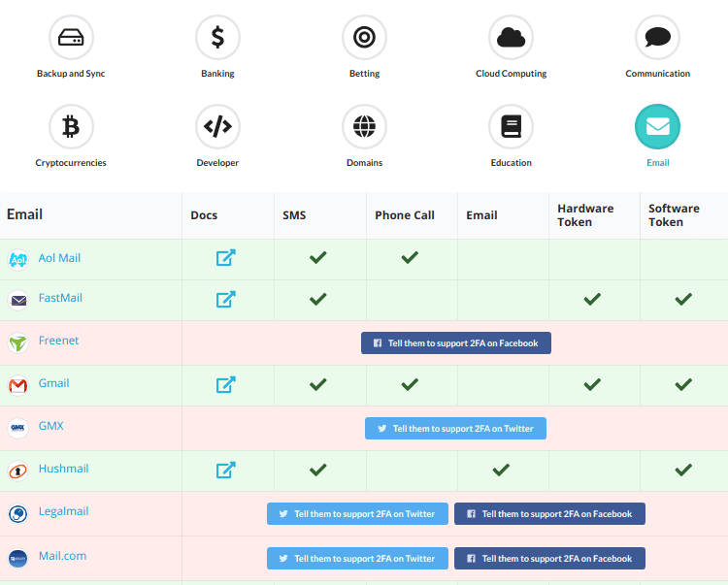
Task: Open the Hushmail link
Action: [x=64, y=469]
